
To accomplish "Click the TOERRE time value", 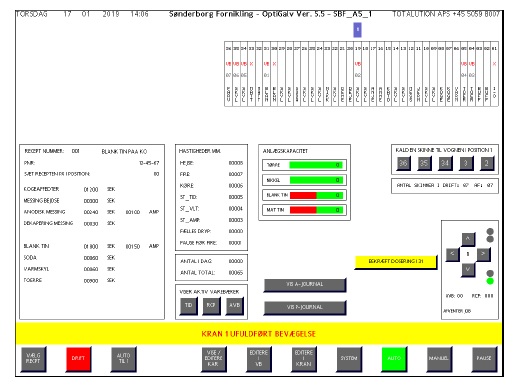I will coord(91,281).
